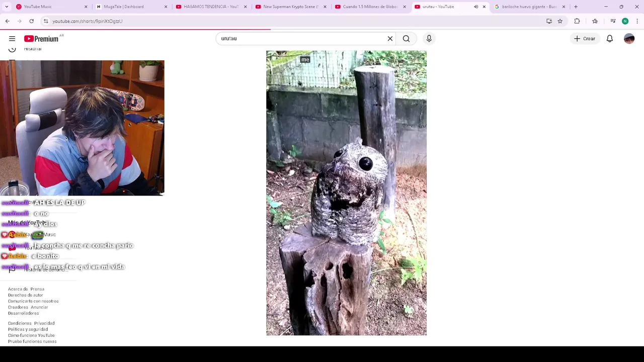644x362 pixels.
Task: Open the YouTube hamburger guide menu
Action: pyautogui.click(x=12, y=39)
